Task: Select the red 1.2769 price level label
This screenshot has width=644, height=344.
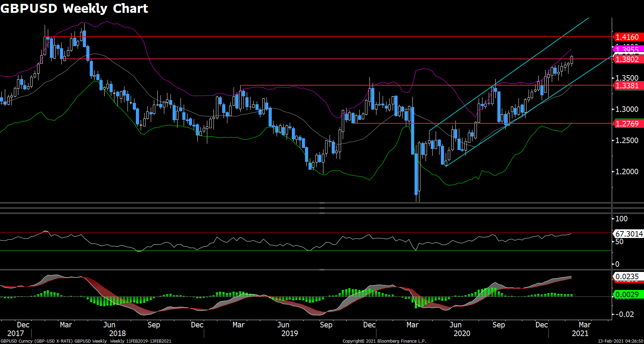Action: pyautogui.click(x=628, y=124)
